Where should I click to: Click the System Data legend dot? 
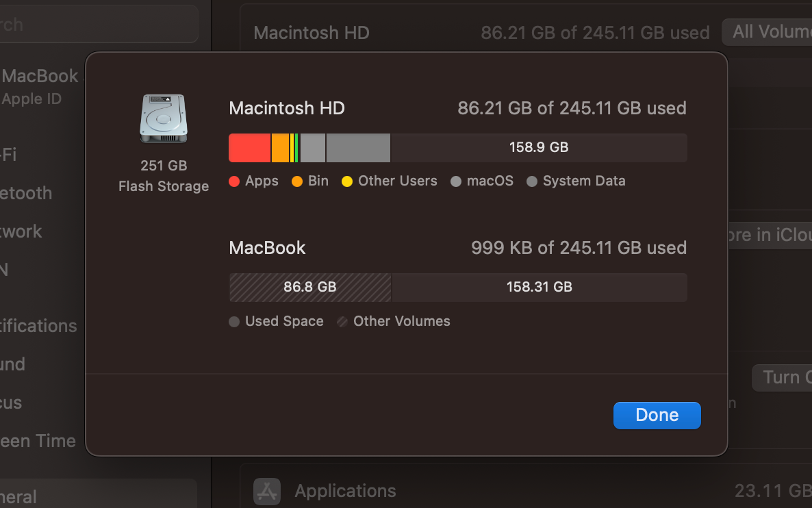click(532, 181)
